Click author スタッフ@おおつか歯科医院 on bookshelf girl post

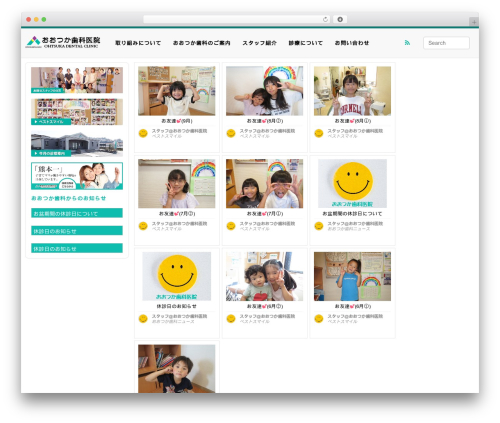tap(179, 131)
